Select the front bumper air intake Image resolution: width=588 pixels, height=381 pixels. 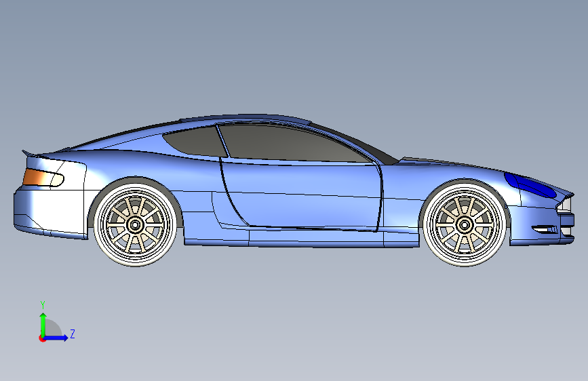coord(545,228)
